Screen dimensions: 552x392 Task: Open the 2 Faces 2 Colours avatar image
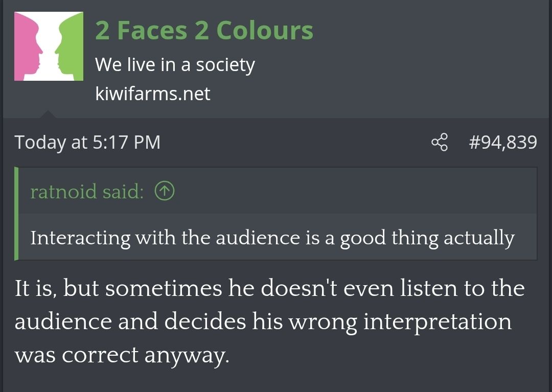49,47
